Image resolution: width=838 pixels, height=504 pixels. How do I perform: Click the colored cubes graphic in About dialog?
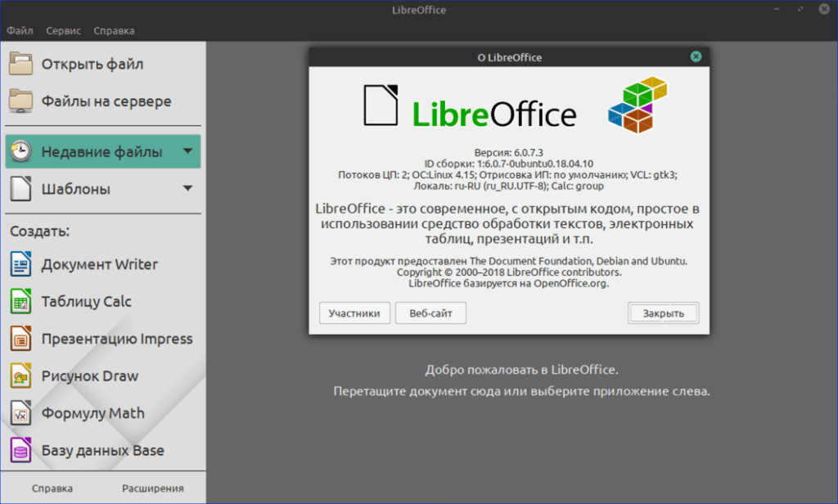638,105
